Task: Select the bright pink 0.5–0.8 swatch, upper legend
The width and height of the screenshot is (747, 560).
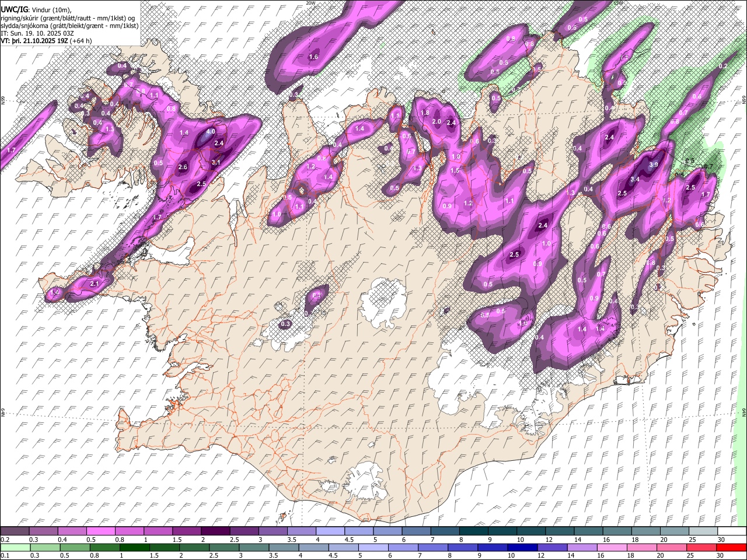Action: tap(101, 531)
